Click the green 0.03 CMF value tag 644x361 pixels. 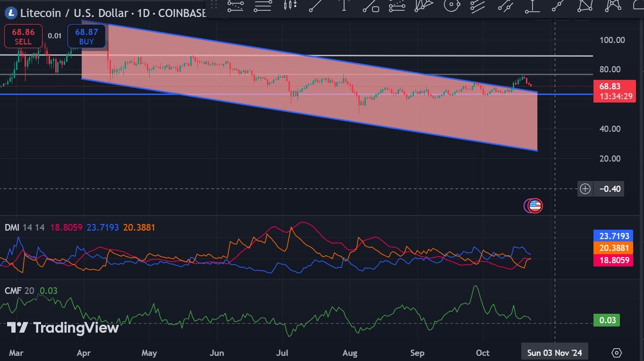(607, 320)
